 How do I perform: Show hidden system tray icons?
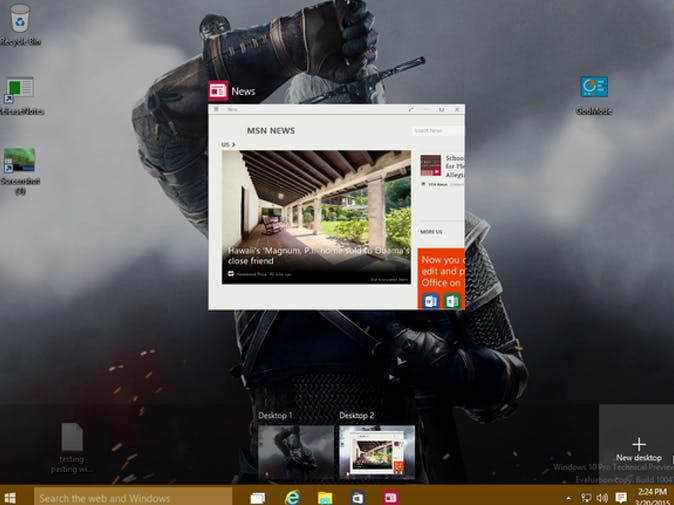coord(569,498)
